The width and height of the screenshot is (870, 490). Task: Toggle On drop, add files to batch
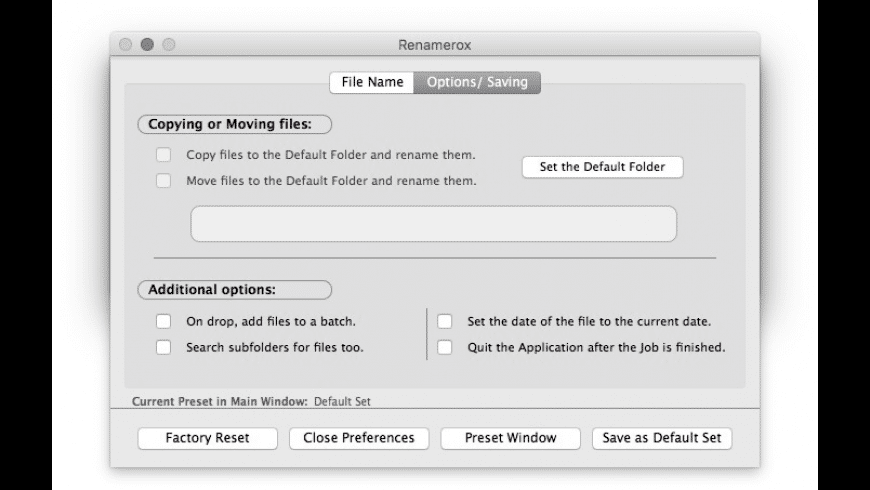click(163, 322)
